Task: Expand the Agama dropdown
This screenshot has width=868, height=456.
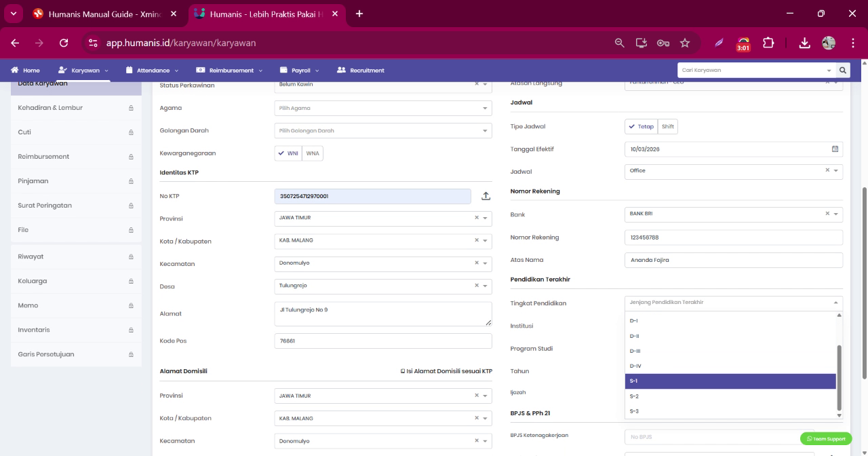Action: click(x=383, y=108)
